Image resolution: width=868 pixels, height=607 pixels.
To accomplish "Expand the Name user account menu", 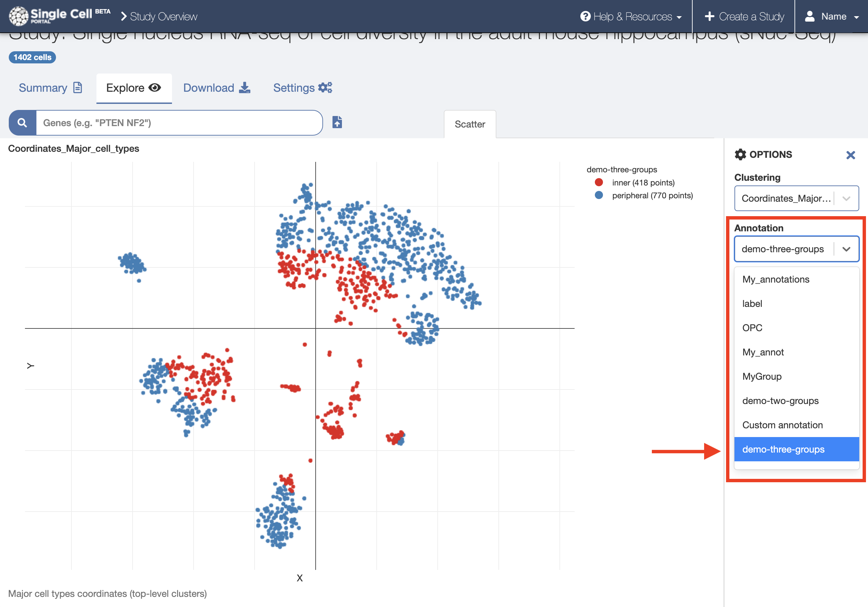I will (x=832, y=16).
